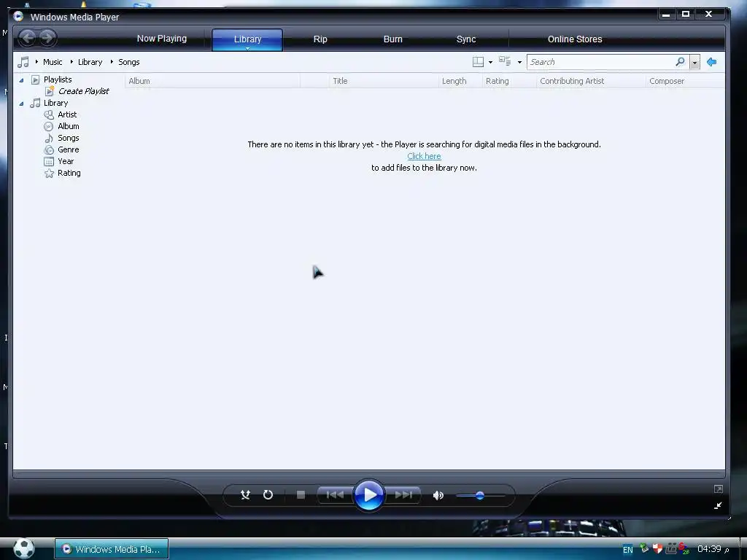Browse by Album in the library tree
The image size is (747, 560).
68,126
